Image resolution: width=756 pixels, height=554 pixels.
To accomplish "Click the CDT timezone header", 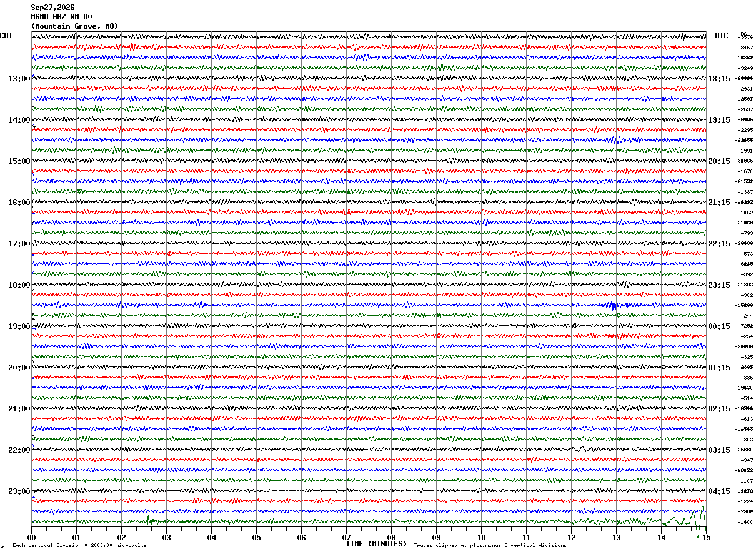I will pyautogui.click(x=6, y=36).
